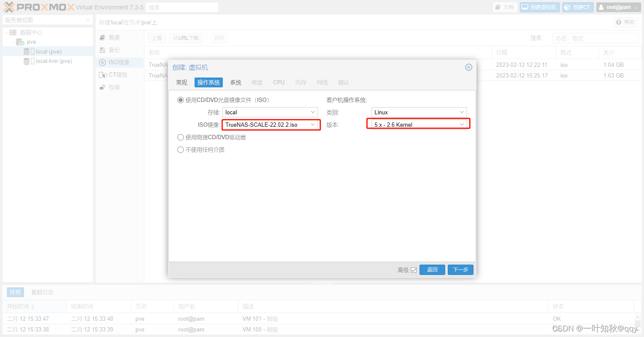The width and height of the screenshot is (644, 337).
Task: Click the pve node icon
Action: pyautogui.click(x=20, y=42)
